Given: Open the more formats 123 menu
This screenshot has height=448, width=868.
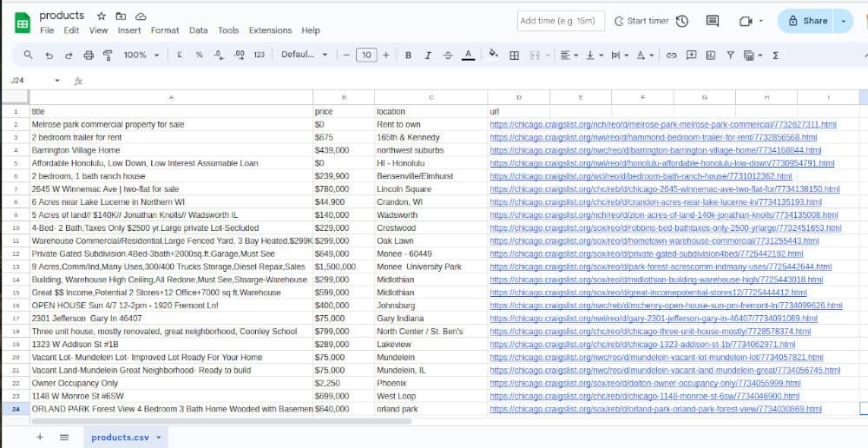Looking at the screenshot, I should (259, 55).
